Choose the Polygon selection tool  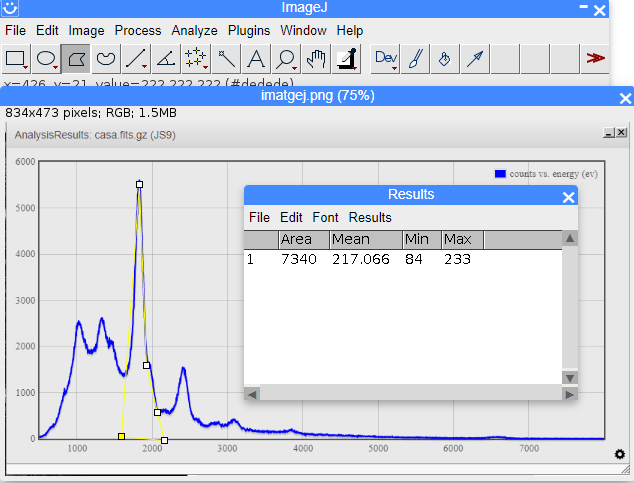click(x=76, y=59)
